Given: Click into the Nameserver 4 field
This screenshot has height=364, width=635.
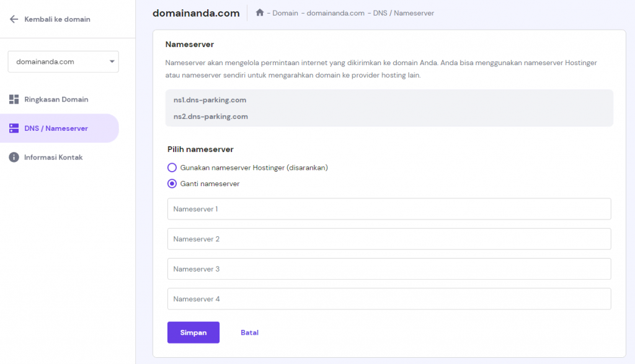Looking at the screenshot, I should [389, 299].
